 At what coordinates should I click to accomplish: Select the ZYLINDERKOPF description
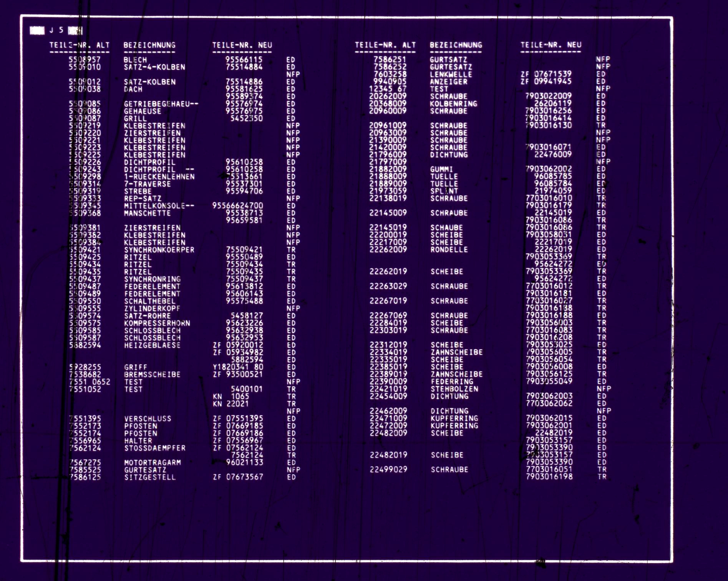(x=152, y=309)
